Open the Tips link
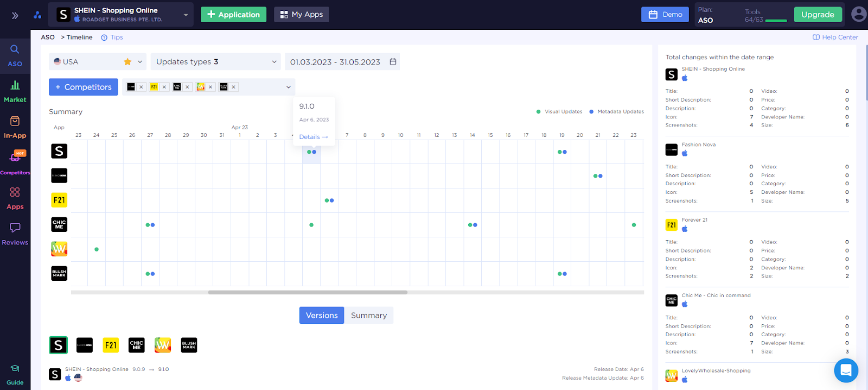The width and height of the screenshot is (868, 390). tap(112, 37)
